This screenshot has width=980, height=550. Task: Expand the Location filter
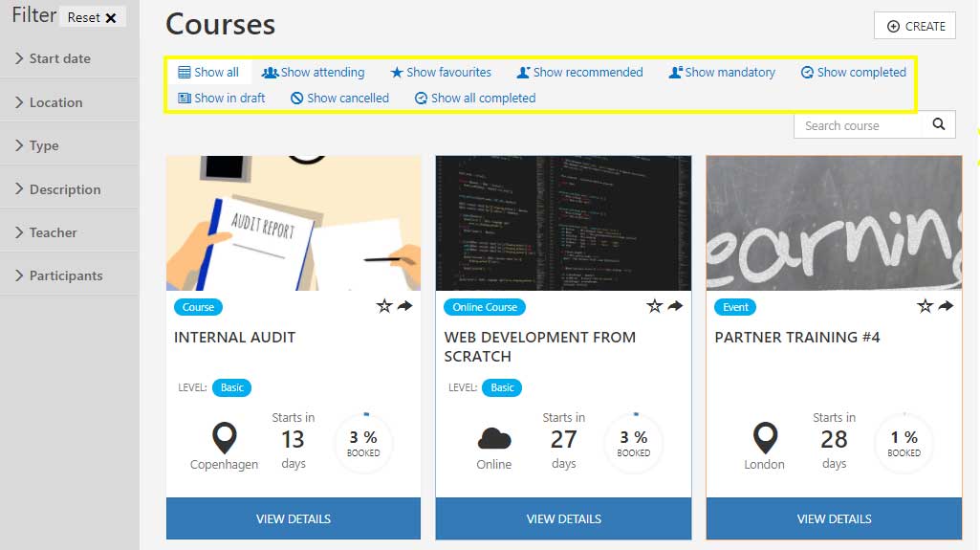55,102
